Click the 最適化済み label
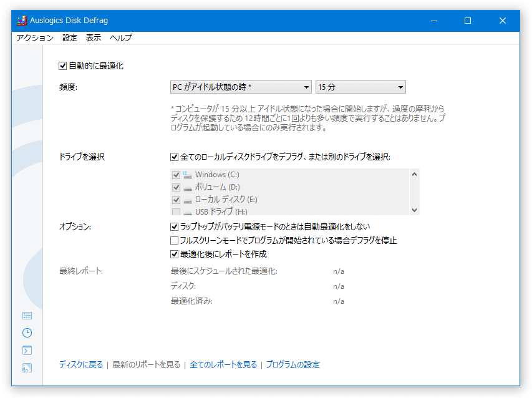Image resolution: width=532 pixels, height=398 pixels. point(191,301)
